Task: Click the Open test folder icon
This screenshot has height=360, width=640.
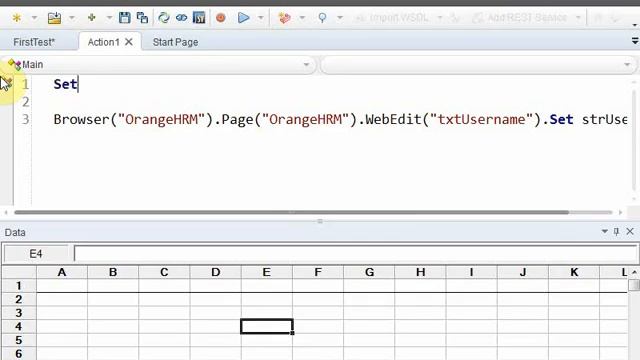Action: coord(54,18)
